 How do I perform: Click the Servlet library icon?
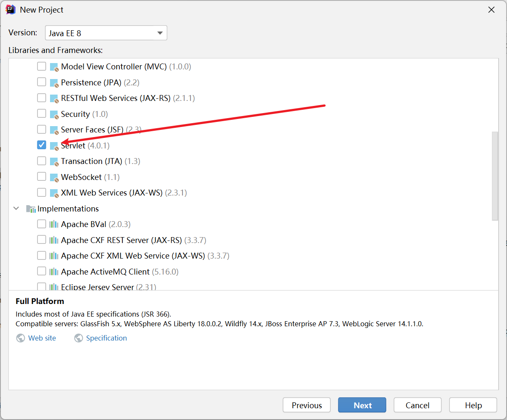tap(54, 146)
